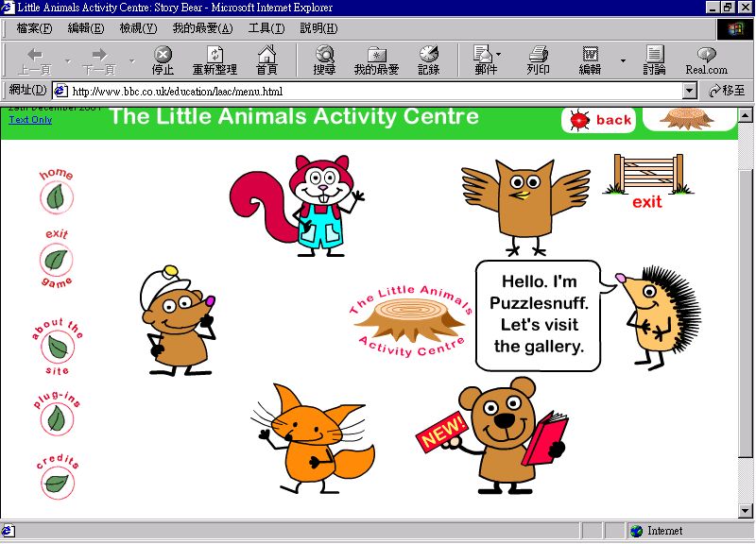Open the Mail button dropdown arrow
This screenshot has height=544, width=756.
(499, 54)
